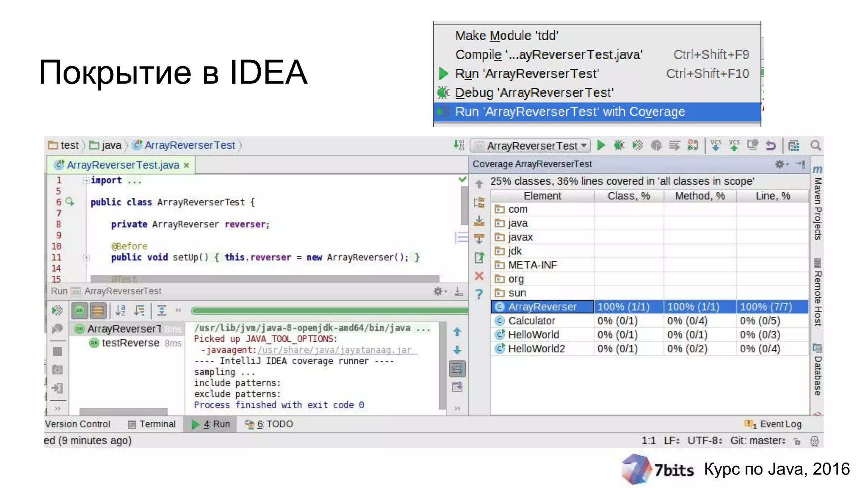Click the Search Everywhere magnifier icon
868x488 pixels.
click(x=815, y=146)
